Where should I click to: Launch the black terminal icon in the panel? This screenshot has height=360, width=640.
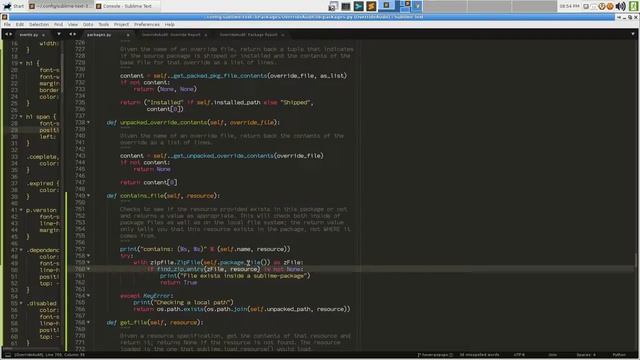tap(346, 6)
